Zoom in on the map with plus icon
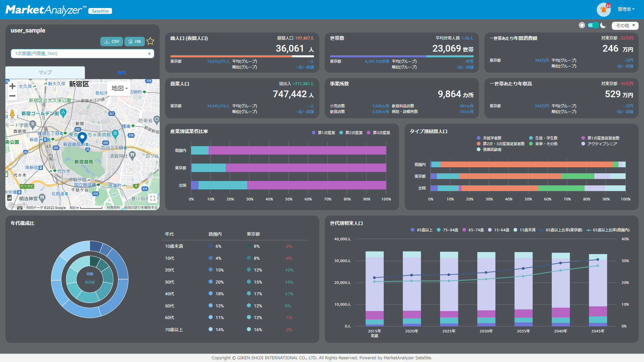Image resolution: width=644 pixels, height=362 pixels. (x=12, y=86)
